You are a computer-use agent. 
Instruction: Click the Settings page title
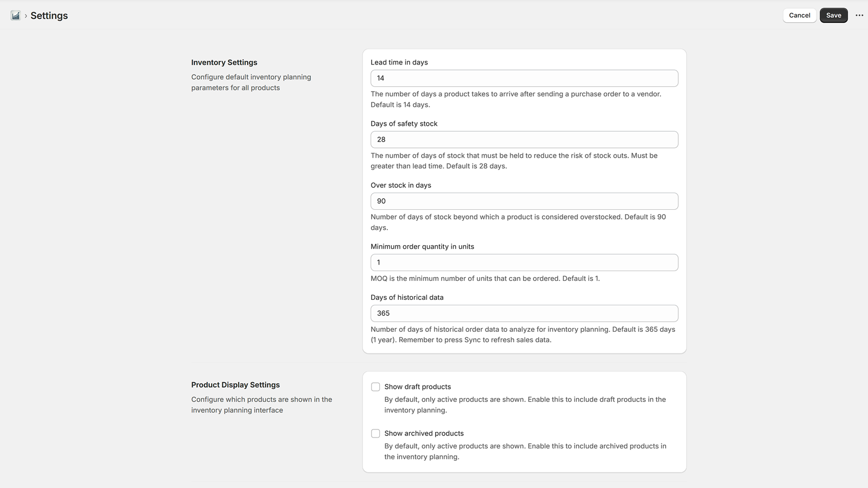[x=49, y=16]
